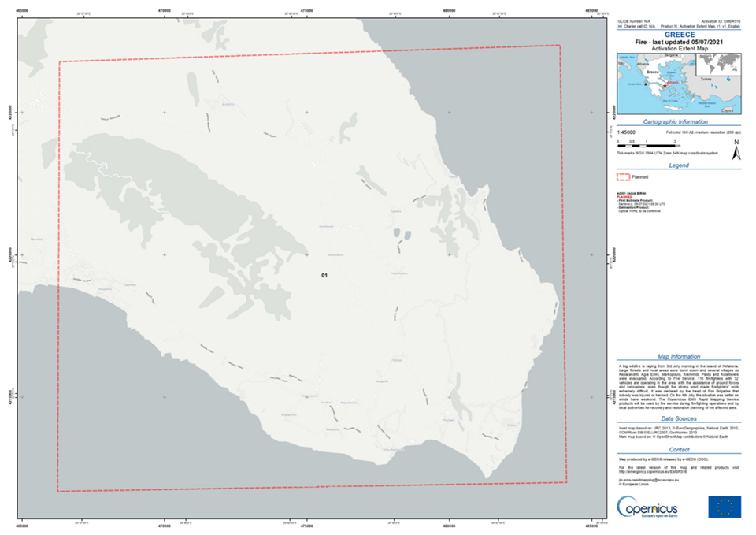
Task: Select the red dashed Planned legend symbol
Action: point(623,177)
